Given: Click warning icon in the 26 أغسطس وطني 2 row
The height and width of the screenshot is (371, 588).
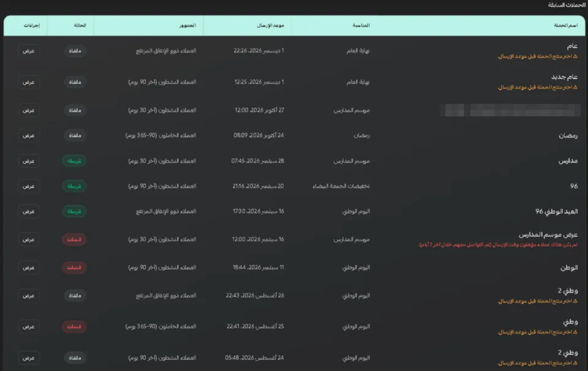Looking at the screenshot, I should 575,301.
